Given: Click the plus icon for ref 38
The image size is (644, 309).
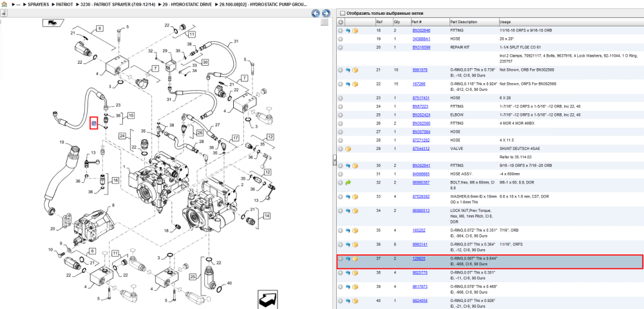Looking at the screenshot, I should [x=341, y=273].
